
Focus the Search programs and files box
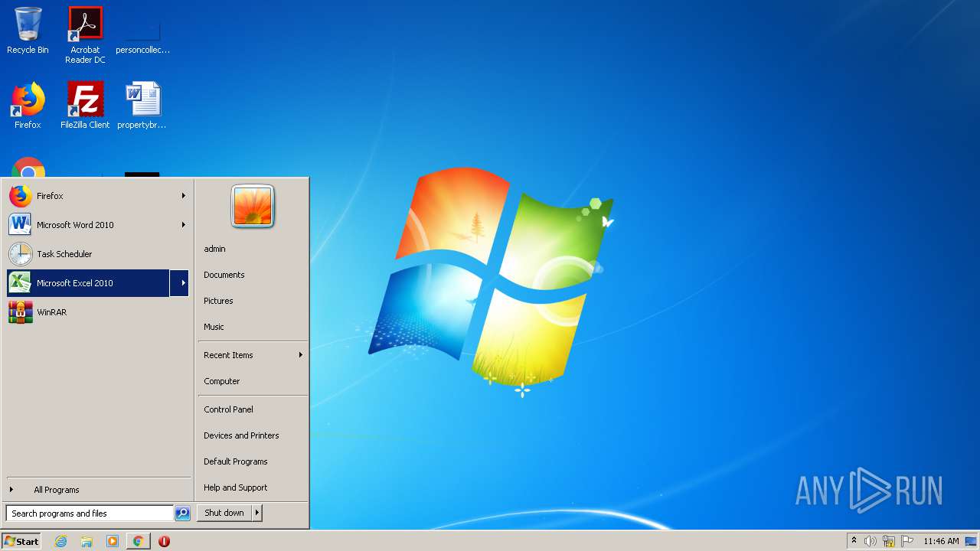coord(90,514)
